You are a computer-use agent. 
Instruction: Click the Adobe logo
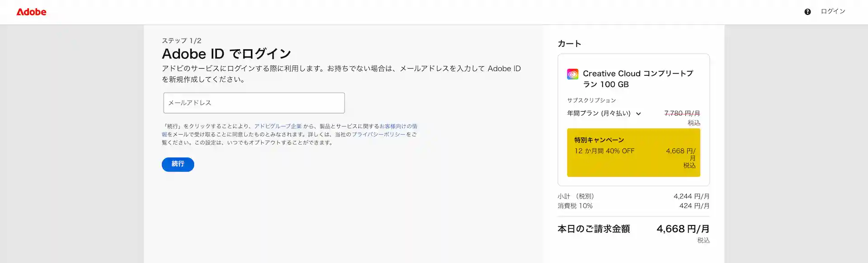point(31,12)
